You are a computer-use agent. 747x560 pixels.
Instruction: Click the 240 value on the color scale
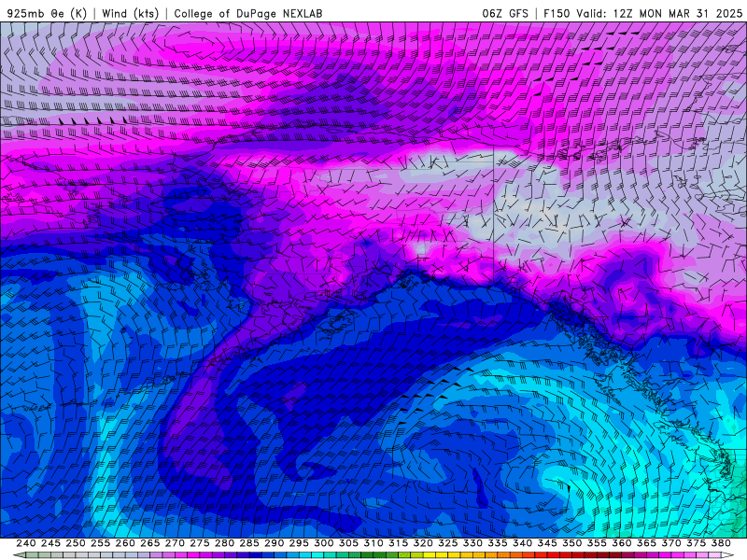26,543
